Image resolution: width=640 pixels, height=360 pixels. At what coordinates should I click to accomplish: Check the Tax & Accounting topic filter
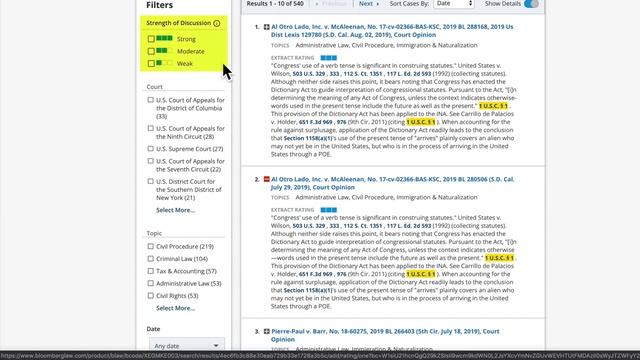pos(151,271)
